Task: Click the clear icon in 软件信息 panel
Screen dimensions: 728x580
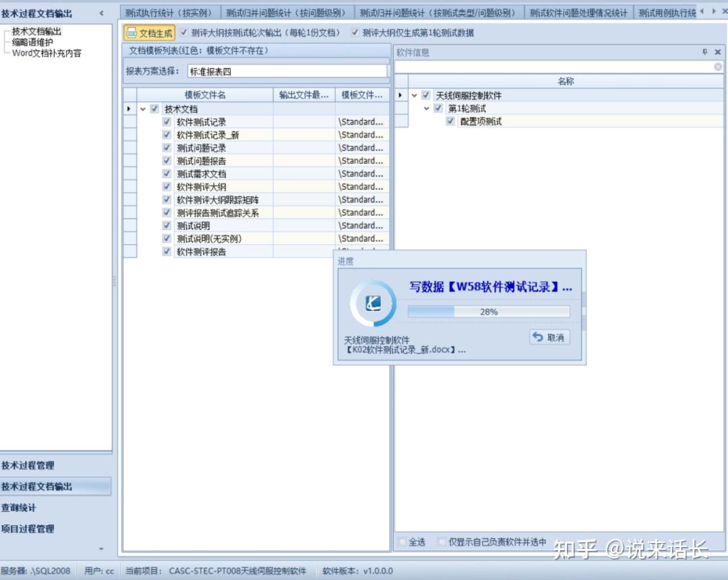Action: pos(719,67)
